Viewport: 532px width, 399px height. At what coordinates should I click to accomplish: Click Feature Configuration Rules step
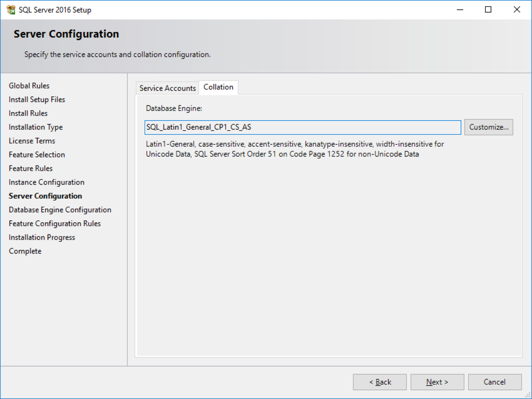point(55,224)
